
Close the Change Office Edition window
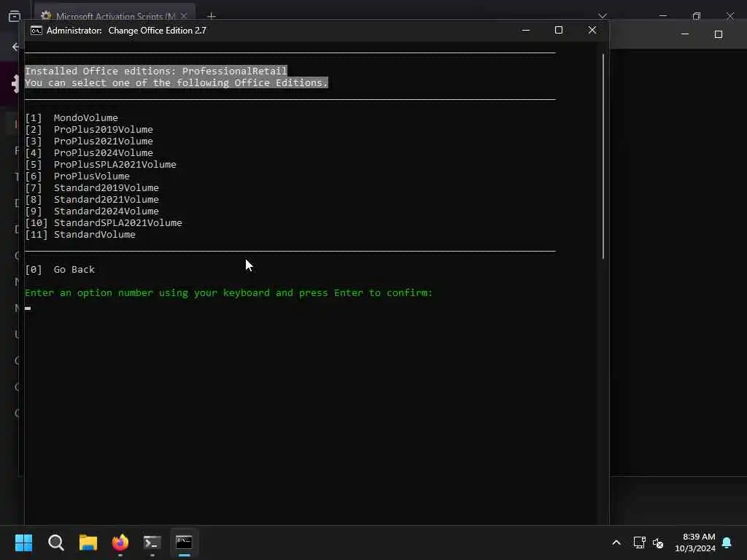592,30
